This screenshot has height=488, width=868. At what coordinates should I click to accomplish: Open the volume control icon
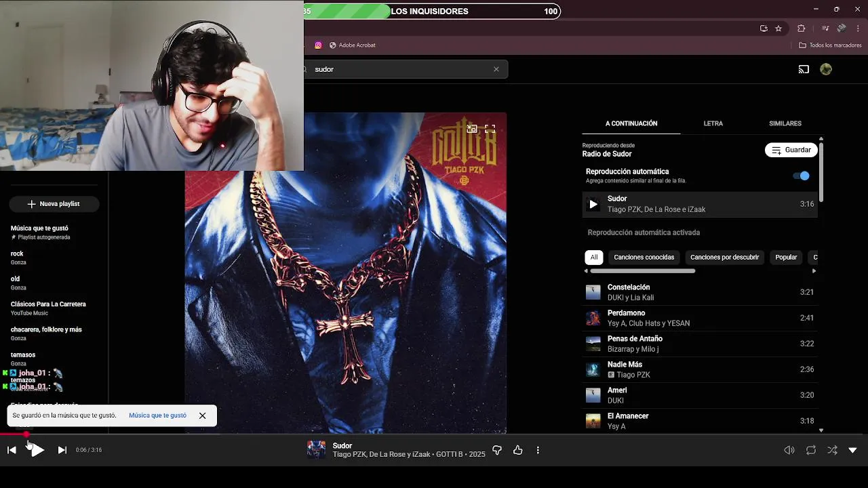coord(789,450)
